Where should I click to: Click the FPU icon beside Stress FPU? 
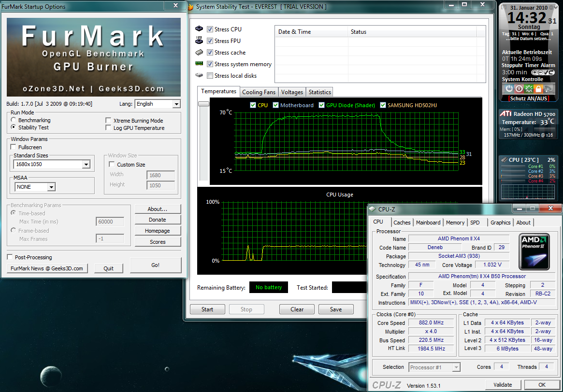pos(199,40)
